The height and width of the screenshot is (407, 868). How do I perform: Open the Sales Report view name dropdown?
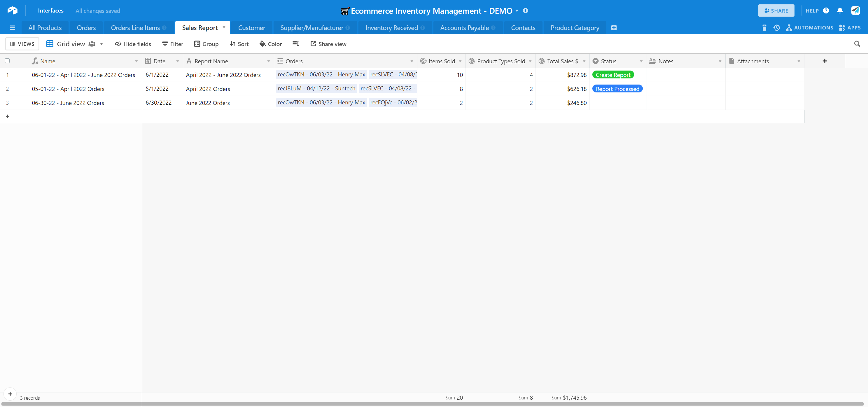click(224, 27)
